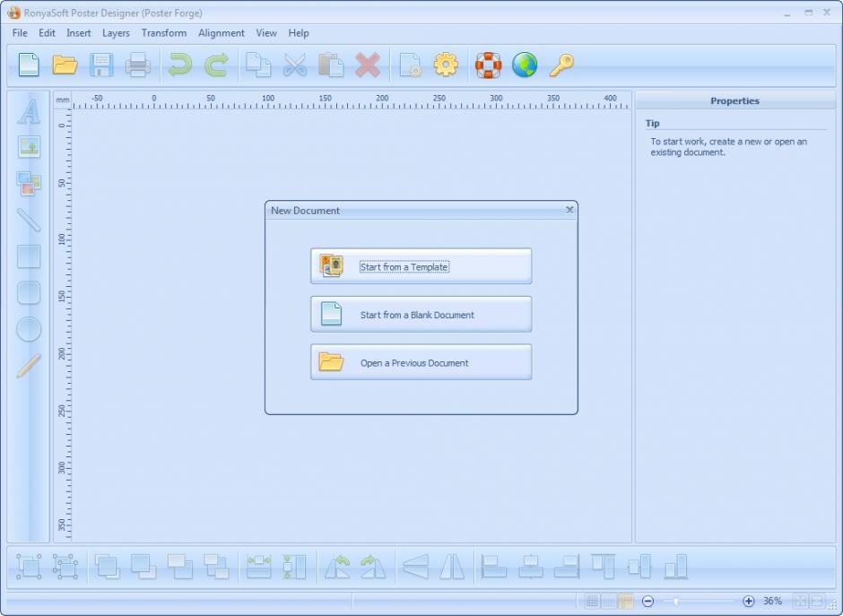Select the Rounded Rectangle shape tool
The height and width of the screenshot is (616, 843).
(29, 293)
